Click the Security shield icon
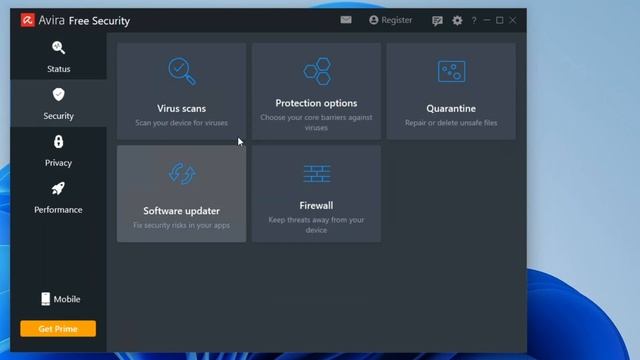Viewport: 640px width, 360px height. click(58, 94)
